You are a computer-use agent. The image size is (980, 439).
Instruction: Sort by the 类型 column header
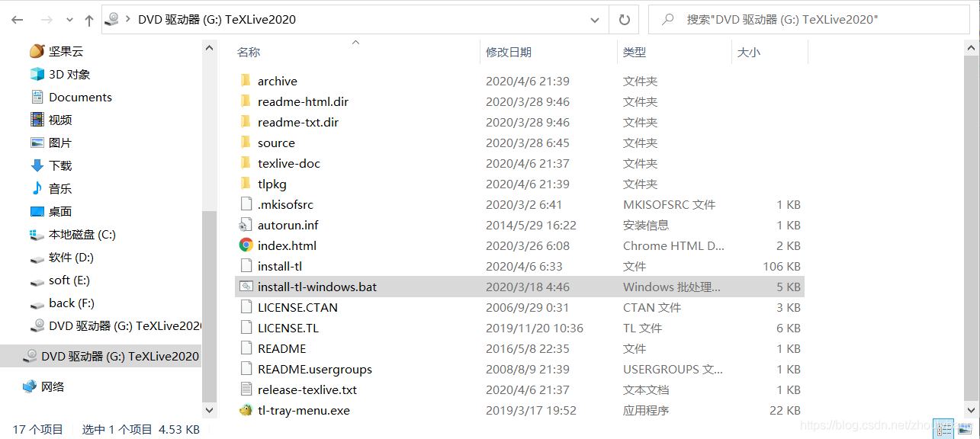(634, 52)
